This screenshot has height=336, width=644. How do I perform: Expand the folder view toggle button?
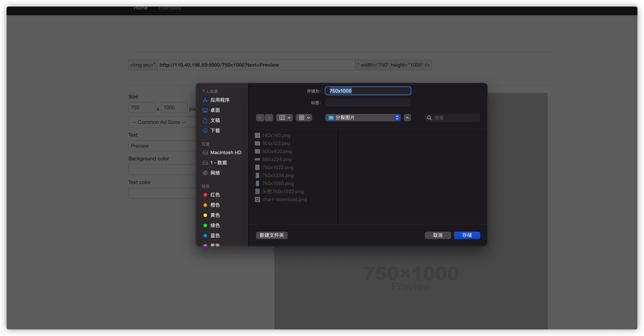[x=406, y=118]
